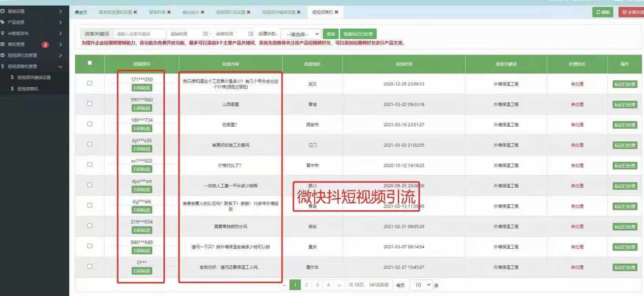Toggle the select-all checkbox in table header
This screenshot has height=296, width=644.
90,63
